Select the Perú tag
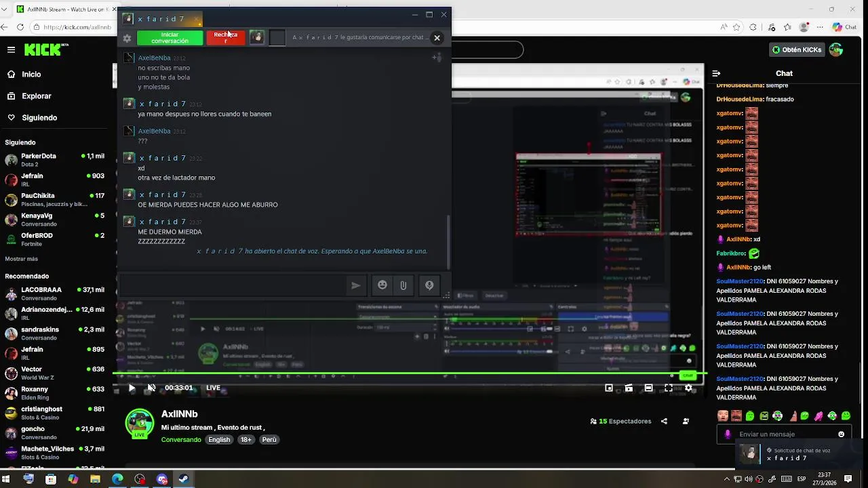The width and height of the screenshot is (868, 488). [x=269, y=440]
